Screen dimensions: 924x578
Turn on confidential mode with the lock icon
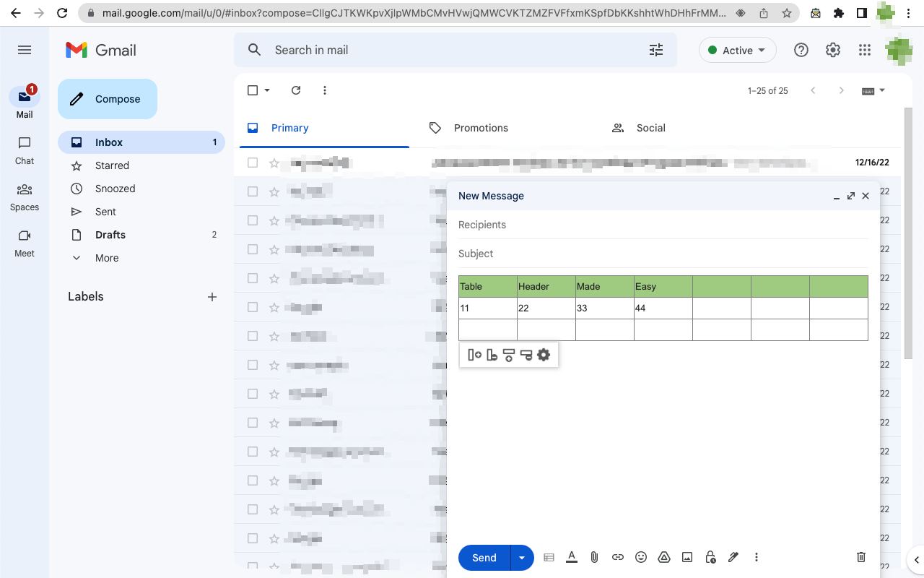click(710, 557)
